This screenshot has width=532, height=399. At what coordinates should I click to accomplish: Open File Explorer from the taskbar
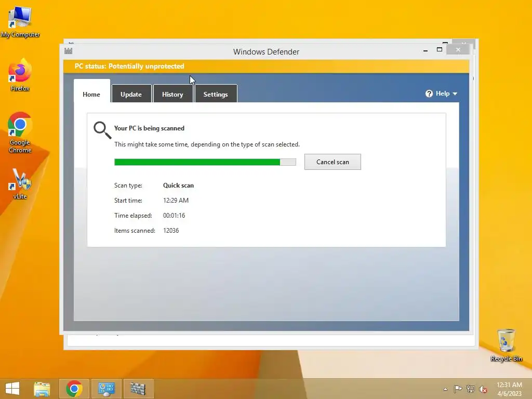pos(42,389)
